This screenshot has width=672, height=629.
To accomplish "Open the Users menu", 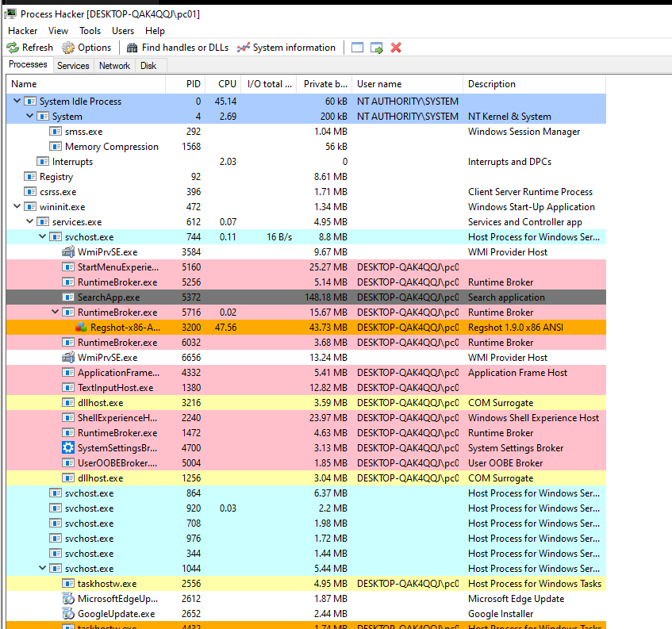I will click(x=123, y=31).
